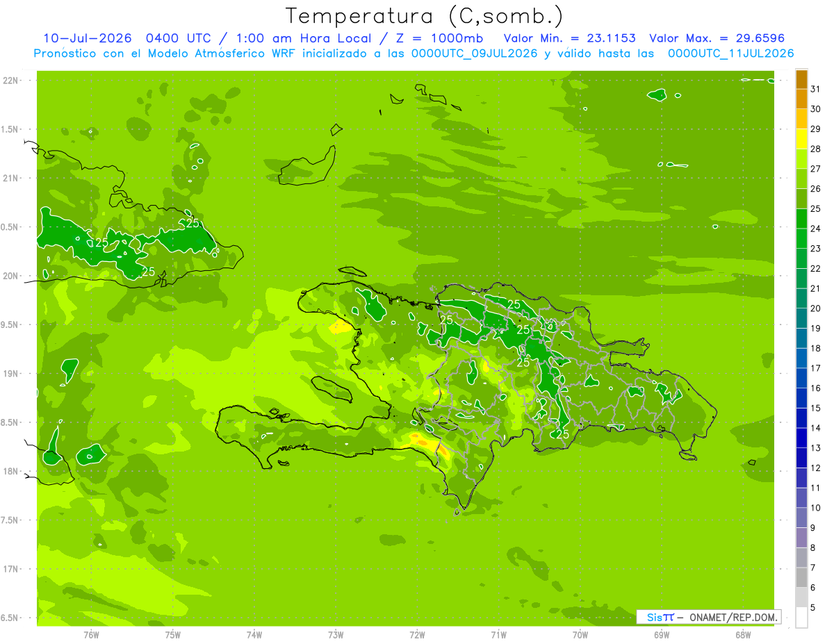Click the '20N' latitude axis label
Viewport: 834px width, 644px height.
[10, 276]
